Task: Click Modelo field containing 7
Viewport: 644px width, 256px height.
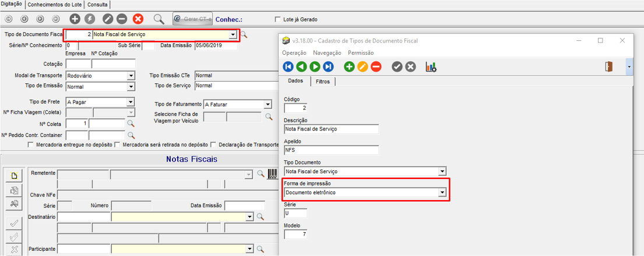Action: coord(295,234)
